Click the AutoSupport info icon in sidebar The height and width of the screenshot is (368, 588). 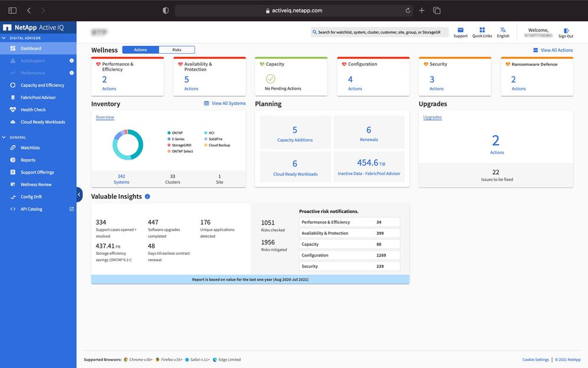(71, 61)
